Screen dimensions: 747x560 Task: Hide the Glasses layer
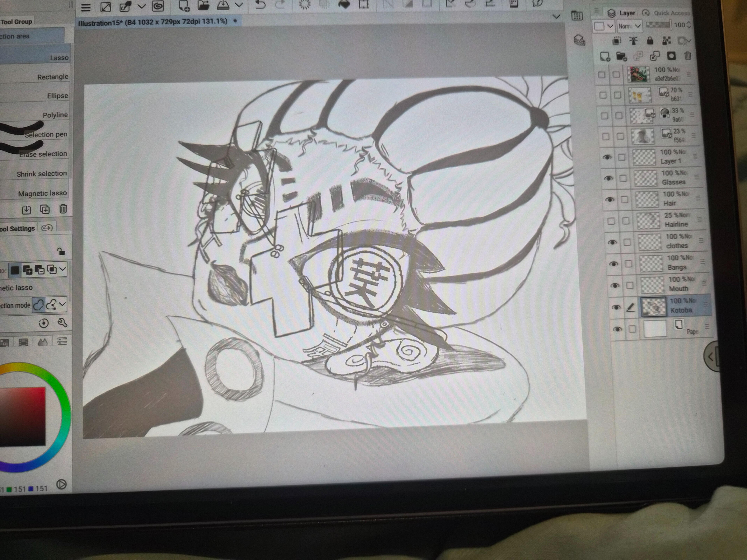pos(608,178)
